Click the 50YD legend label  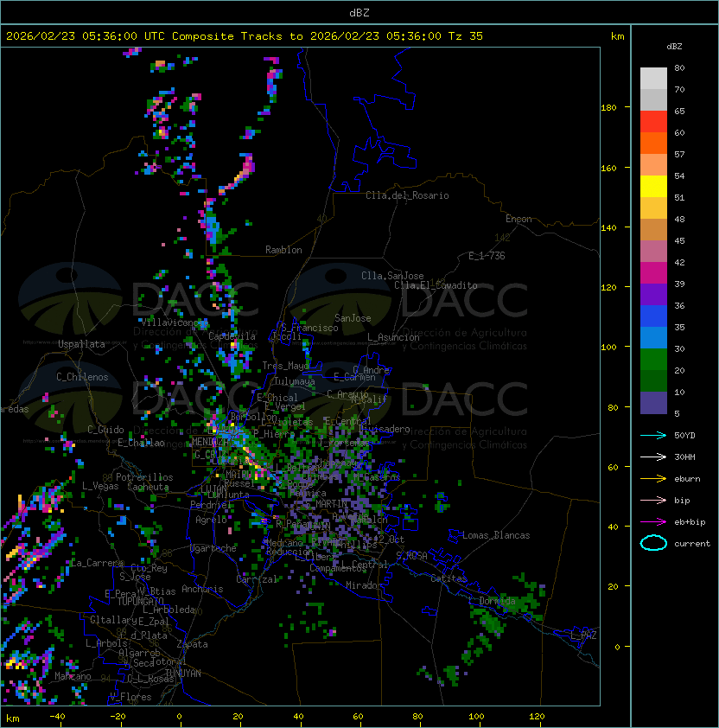click(684, 436)
